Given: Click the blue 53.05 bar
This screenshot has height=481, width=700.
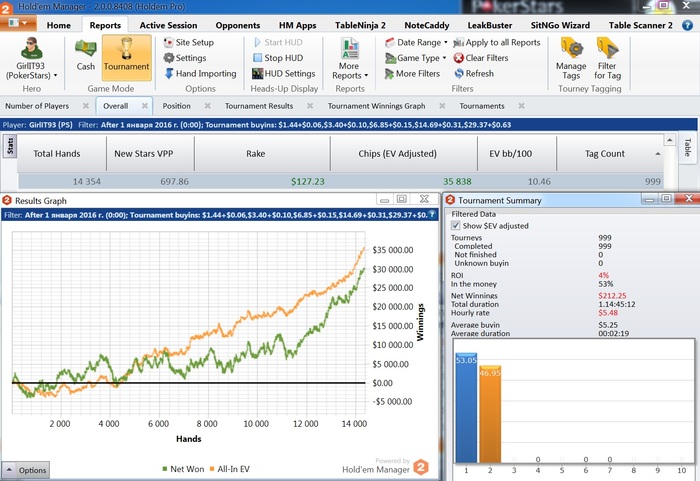Looking at the screenshot, I should pyautogui.click(x=466, y=407).
